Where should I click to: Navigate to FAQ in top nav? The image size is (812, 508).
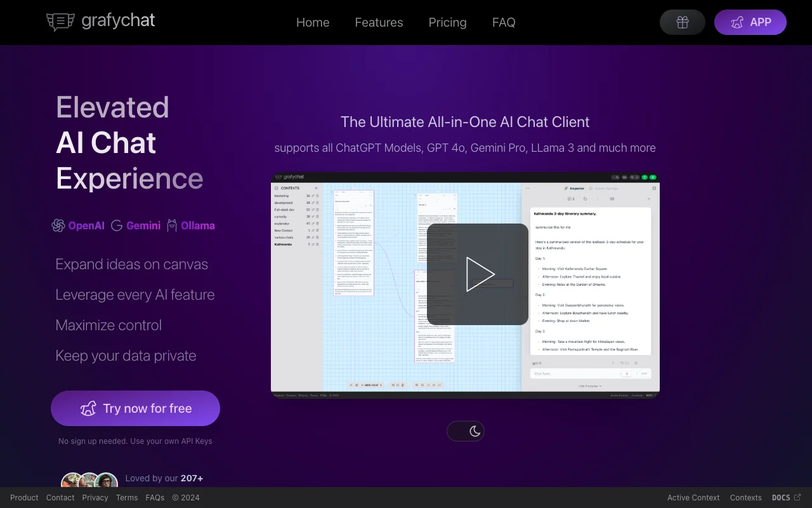click(504, 22)
